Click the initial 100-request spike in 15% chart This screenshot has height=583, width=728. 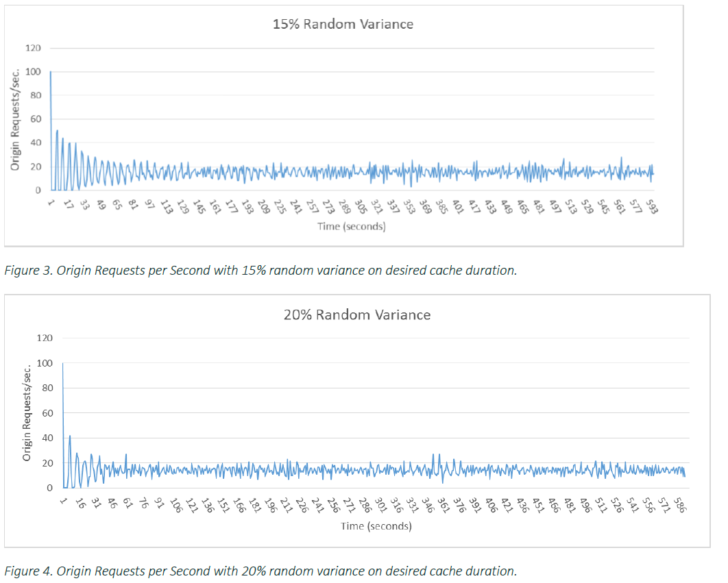click(x=51, y=131)
